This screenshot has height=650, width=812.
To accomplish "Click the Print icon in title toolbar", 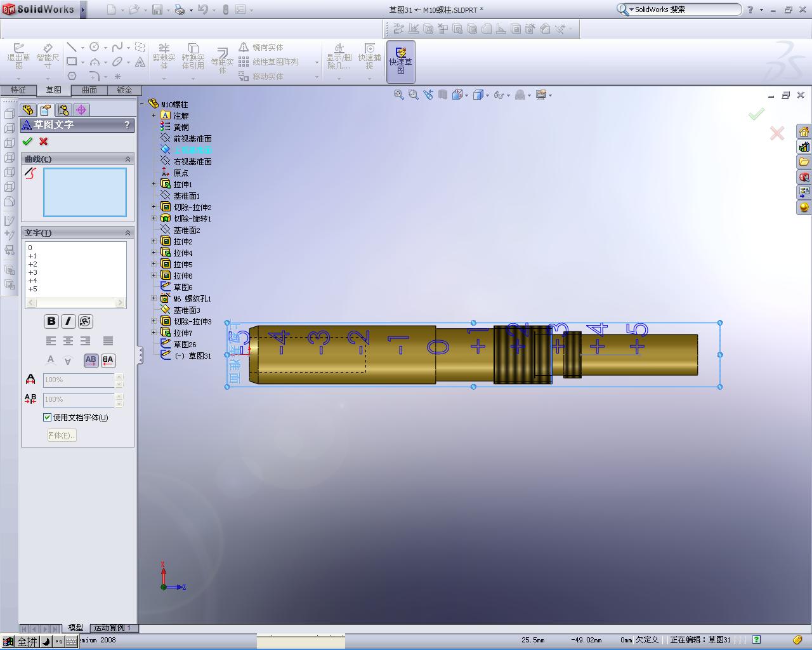I will [x=180, y=10].
